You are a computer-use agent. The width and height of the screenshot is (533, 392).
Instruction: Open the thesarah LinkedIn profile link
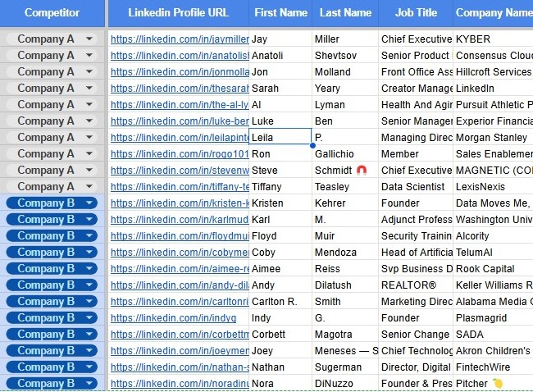pyautogui.click(x=180, y=89)
